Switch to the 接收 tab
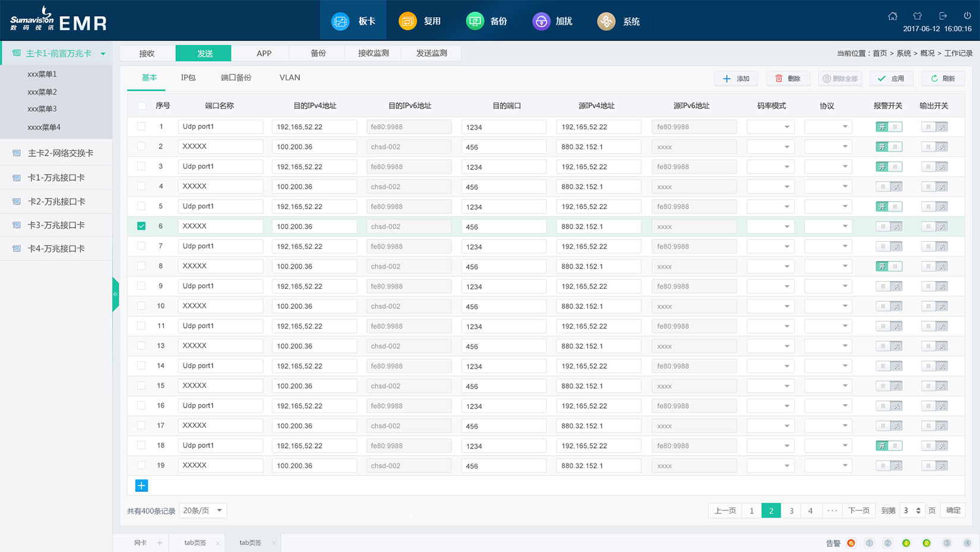Viewport: 980px width, 552px height. tap(146, 53)
